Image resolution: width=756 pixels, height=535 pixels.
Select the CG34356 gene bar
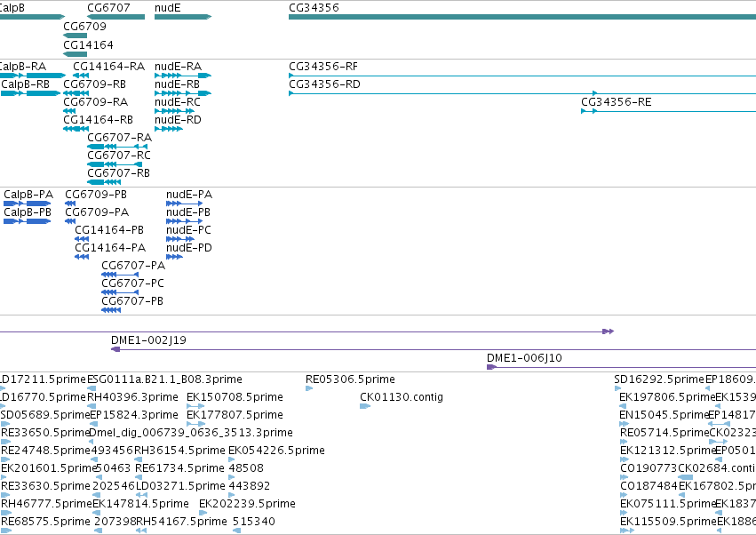coord(522,17)
